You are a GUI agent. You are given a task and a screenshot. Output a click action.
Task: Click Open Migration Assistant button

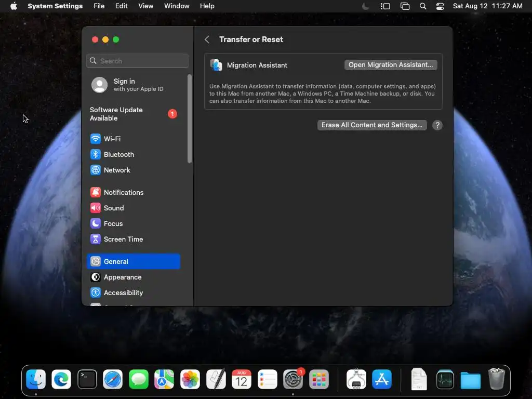click(391, 65)
